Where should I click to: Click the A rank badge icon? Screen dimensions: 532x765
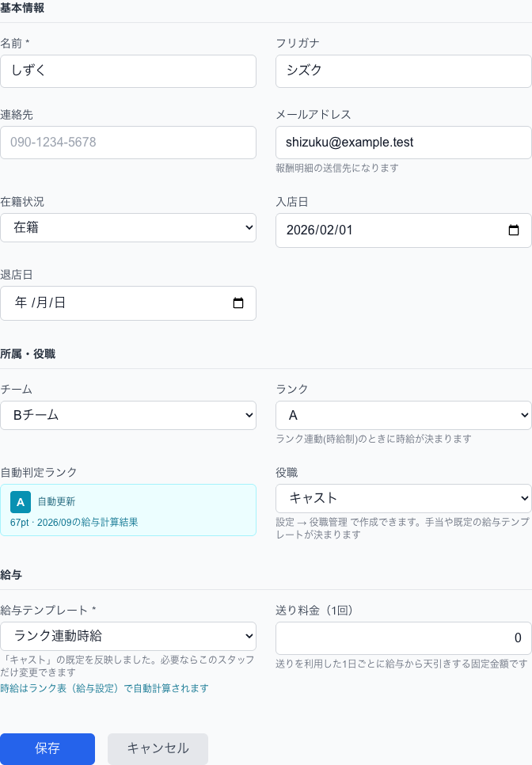point(21,502)
